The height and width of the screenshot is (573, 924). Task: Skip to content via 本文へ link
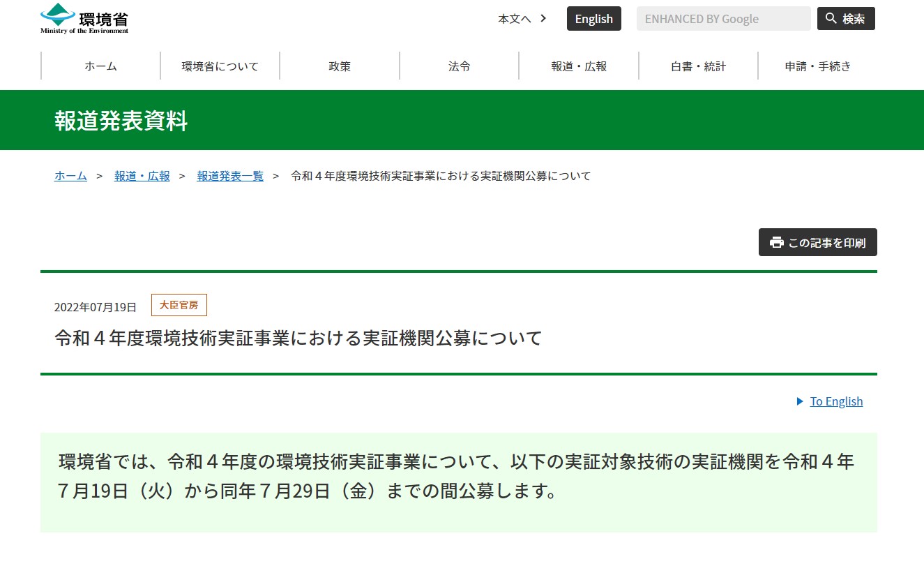point(514,19)
